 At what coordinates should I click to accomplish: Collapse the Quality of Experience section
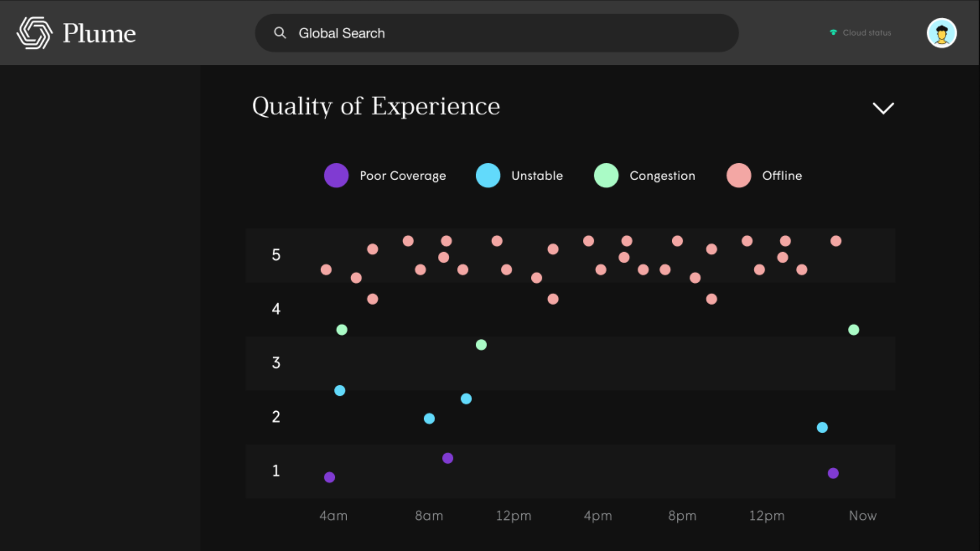coord(883,108)
